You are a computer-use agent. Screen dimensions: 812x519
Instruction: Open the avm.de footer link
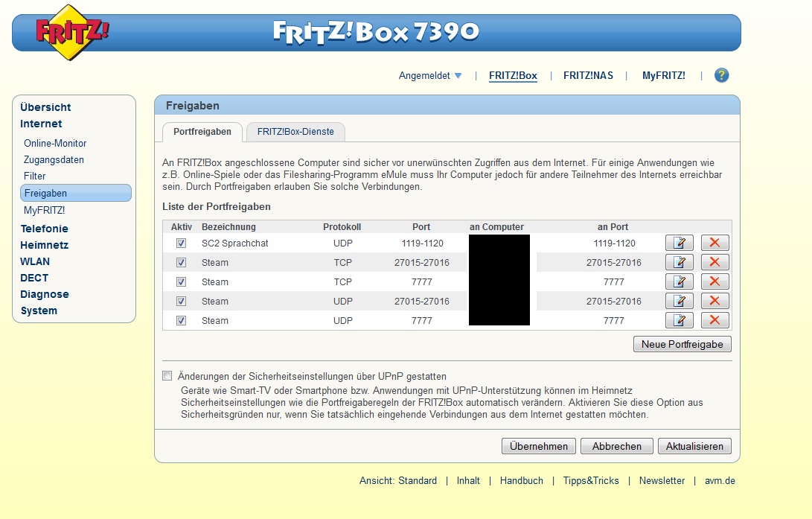[x=720, y=481]
